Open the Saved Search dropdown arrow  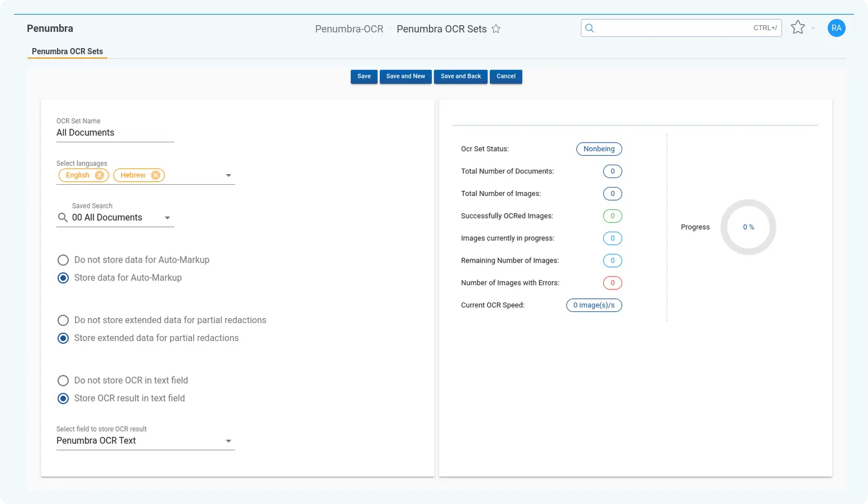[x=167, y=218]
